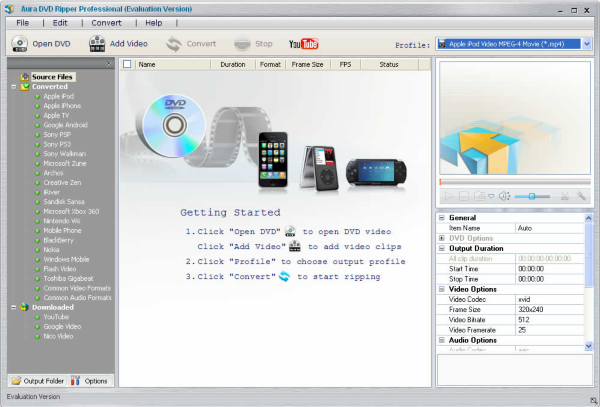
Task: Open the Convert menu
Action: pos(106,22)
